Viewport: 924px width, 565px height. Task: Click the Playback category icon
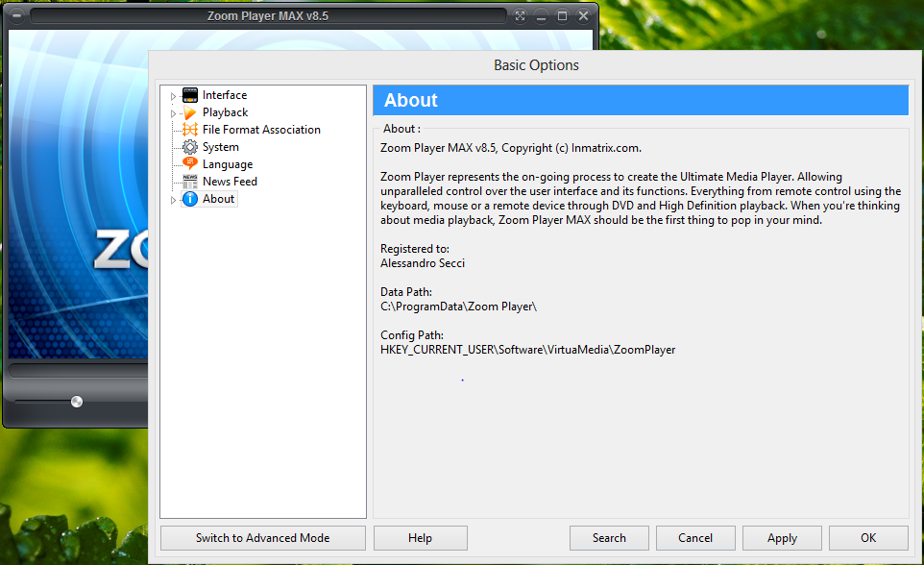pos(190,112)
